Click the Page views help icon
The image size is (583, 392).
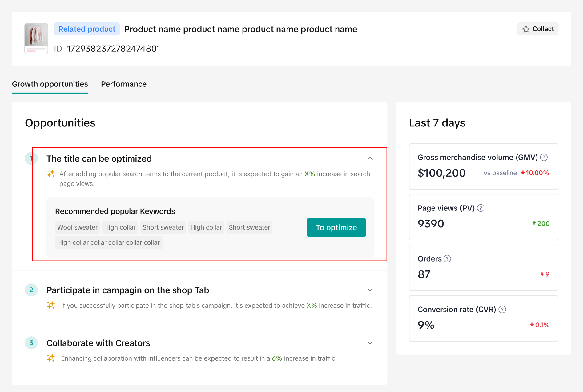coord(480,208)
